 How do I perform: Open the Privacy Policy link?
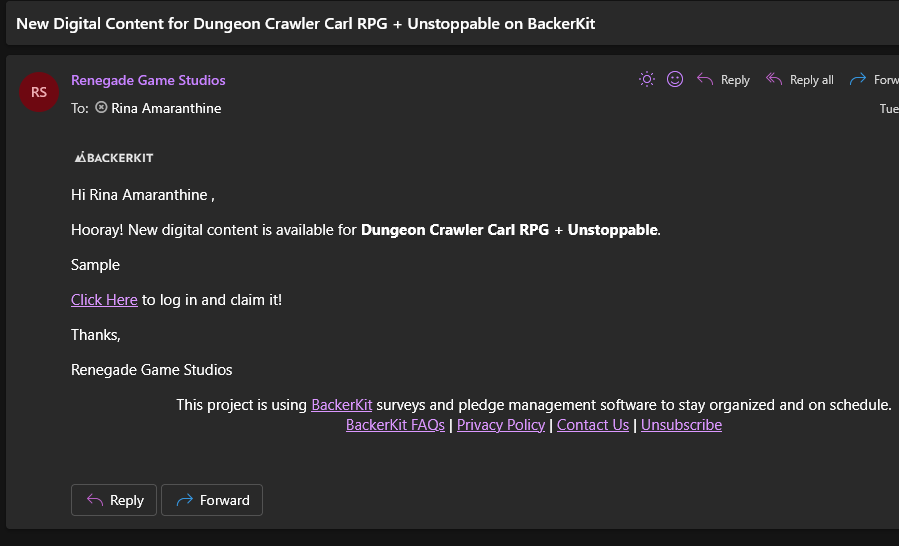[501, 425]
